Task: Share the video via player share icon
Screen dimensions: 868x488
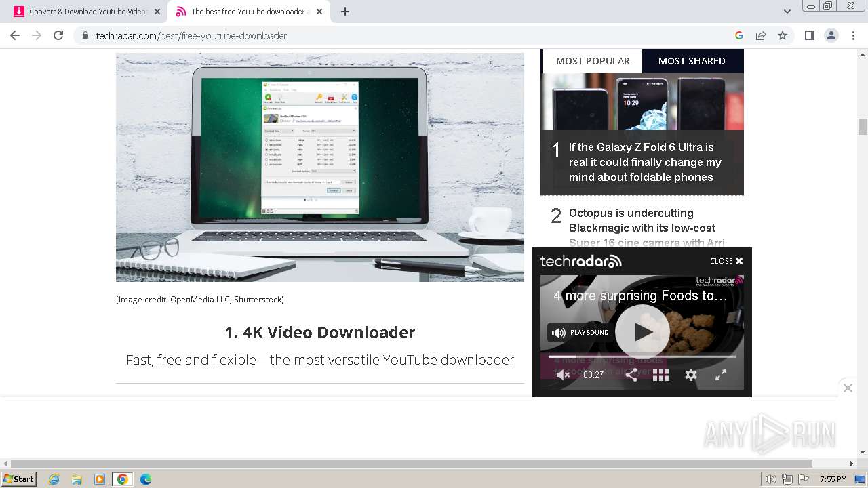Action: 631,375
